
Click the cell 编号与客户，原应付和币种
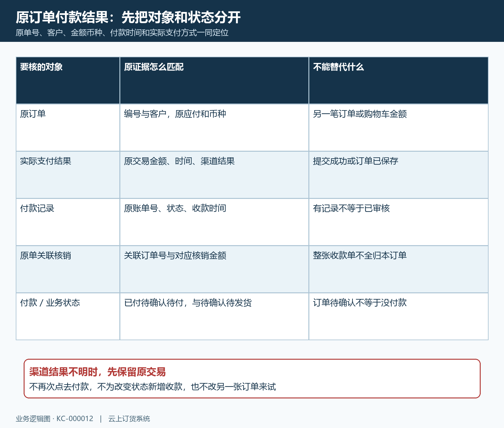(214, 127)
